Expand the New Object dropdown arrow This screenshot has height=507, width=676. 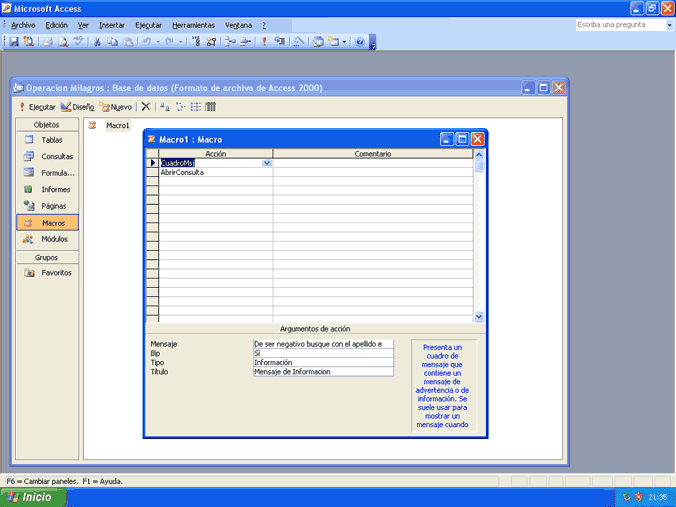[344, 42]
